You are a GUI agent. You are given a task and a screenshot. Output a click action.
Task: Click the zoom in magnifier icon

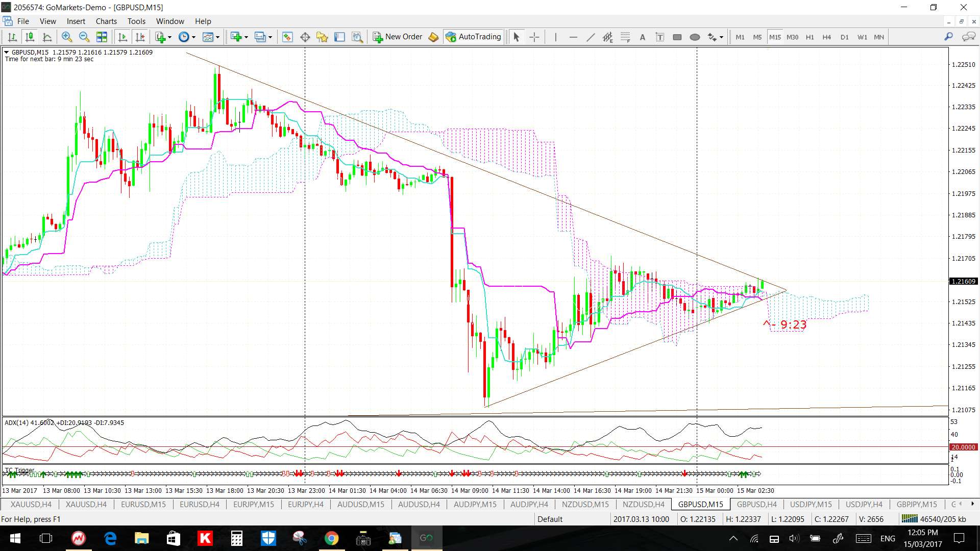coord(67,37)
